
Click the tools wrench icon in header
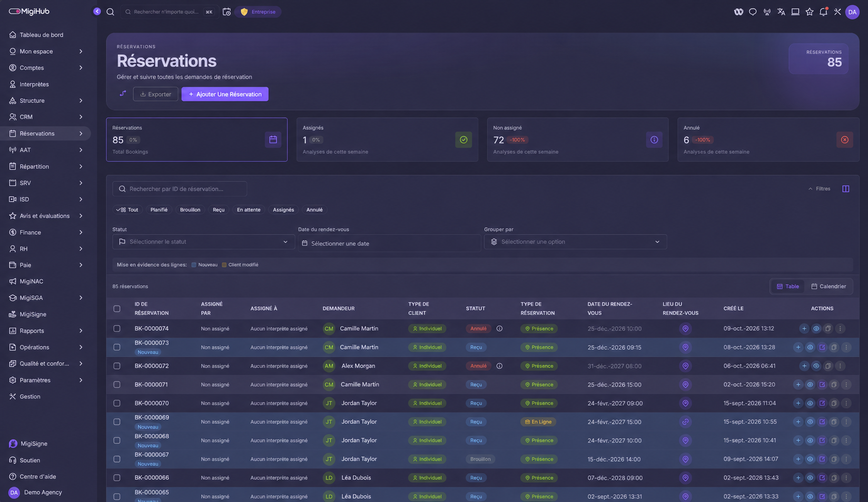(837, 12)
